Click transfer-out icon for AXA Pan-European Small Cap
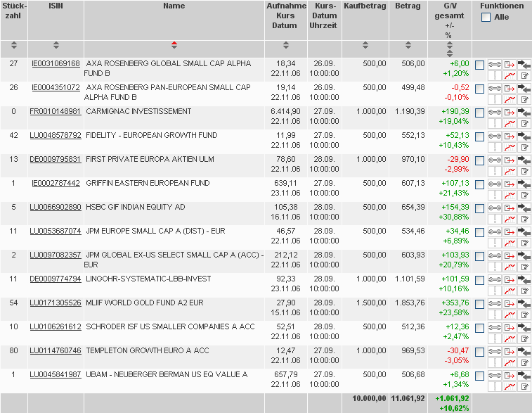 (510, 89)
